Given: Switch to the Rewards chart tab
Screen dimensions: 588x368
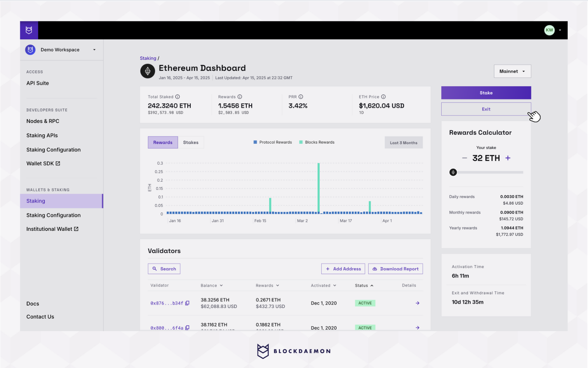Looking at the screenshot, I should click(x=163, y=142).
